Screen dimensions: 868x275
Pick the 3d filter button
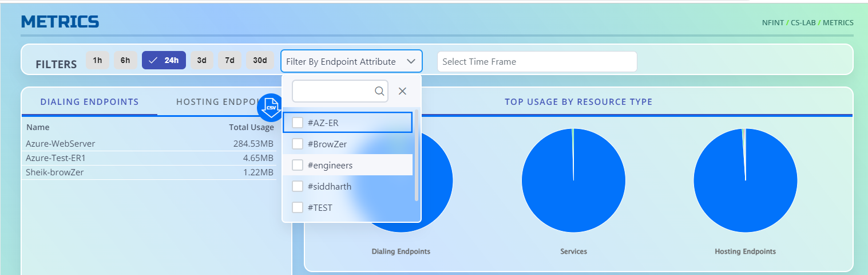202,60
